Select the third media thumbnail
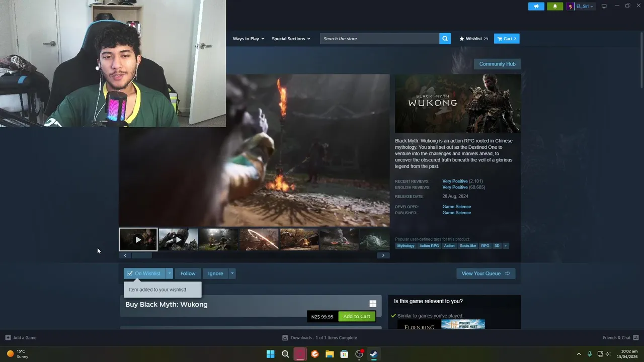 pos(218,239)
